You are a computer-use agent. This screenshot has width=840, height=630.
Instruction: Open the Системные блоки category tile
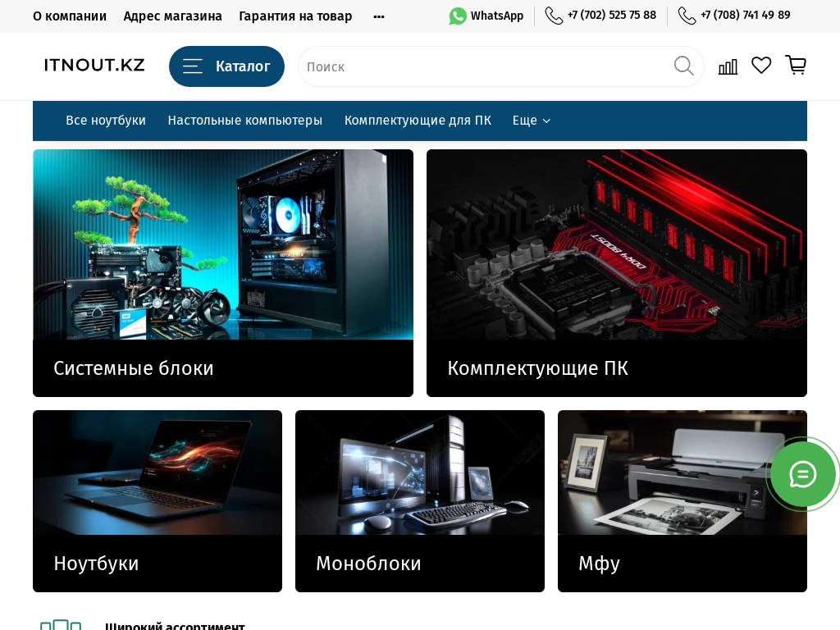point(223,273)
